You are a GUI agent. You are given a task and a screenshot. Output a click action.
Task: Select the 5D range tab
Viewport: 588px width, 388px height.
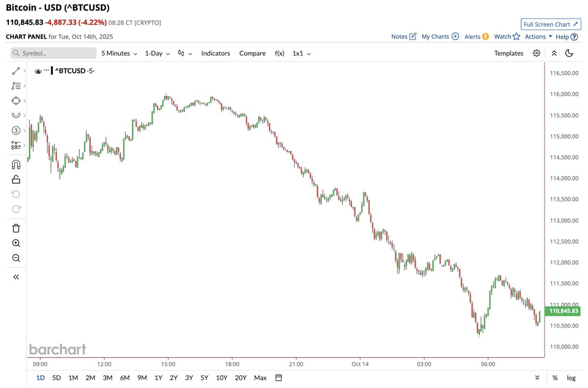point(56,378)
